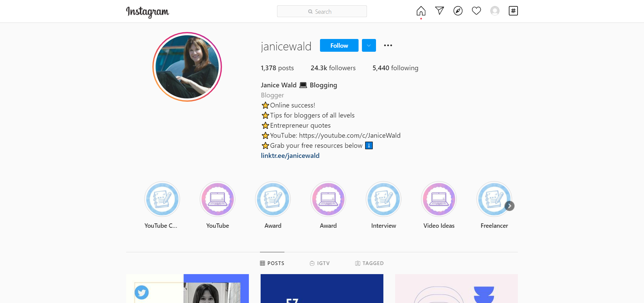
Task: Switch to the IGTV tab
Action: 320,263
